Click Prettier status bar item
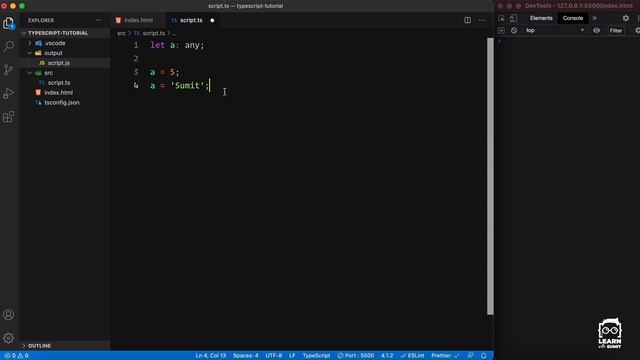640x360 pixels. [445, 356]
